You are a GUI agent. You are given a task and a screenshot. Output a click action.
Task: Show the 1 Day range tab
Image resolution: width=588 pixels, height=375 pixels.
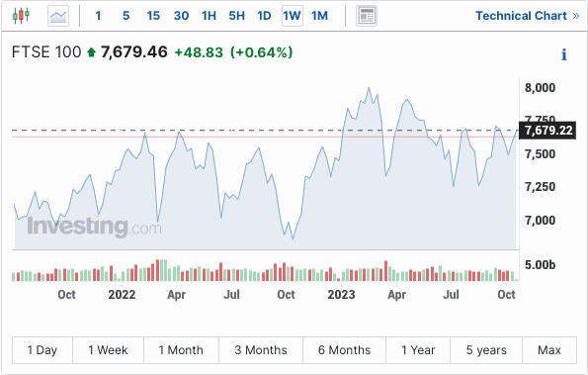[42, 350]
